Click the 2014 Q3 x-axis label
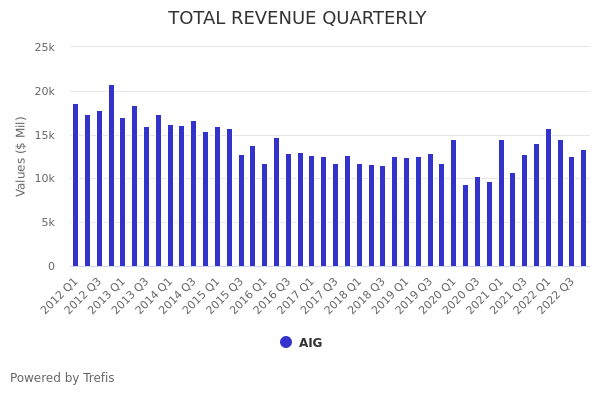Viewport: 600px width, 400px height. (179, 295)
